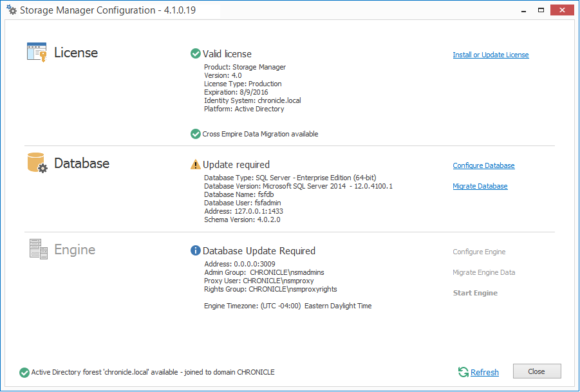The height and width of the screenshot is (392, 580).
Task: Click the Refresh link text
Action: pos(484,373)
